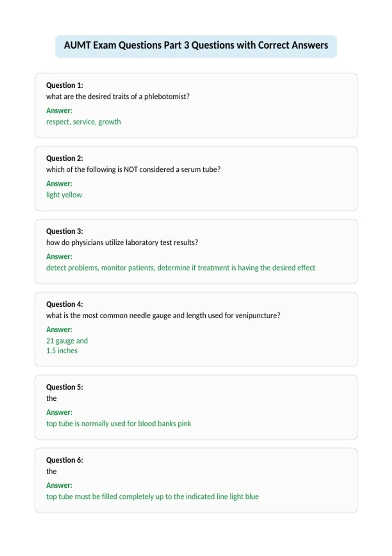Click the AUMT Exam Questions title banner

coord(196,46)
